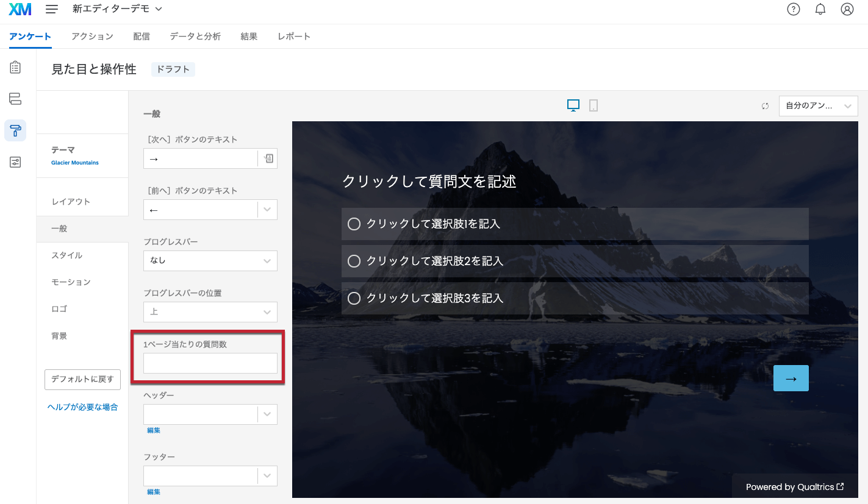The height and width of the screenshot is (504, 868).
Task: Select 一般 in the side menu
Action: (x=82, y=229)
